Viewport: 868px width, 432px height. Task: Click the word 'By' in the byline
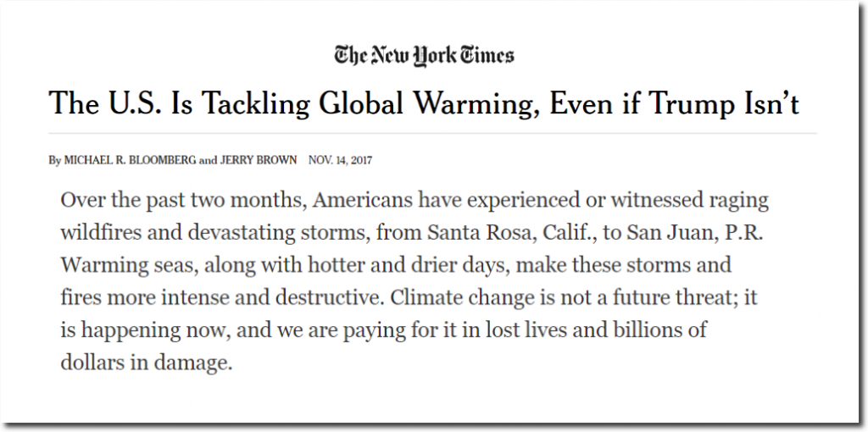pyautogui.click(x=54, y=161)
